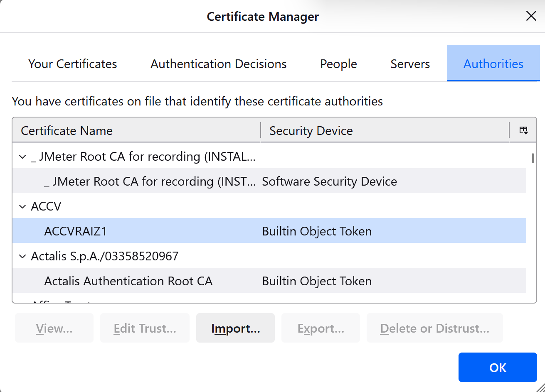Open the column picker icon in table header
This screenshot has width=545, height=392.
(523, 130)
